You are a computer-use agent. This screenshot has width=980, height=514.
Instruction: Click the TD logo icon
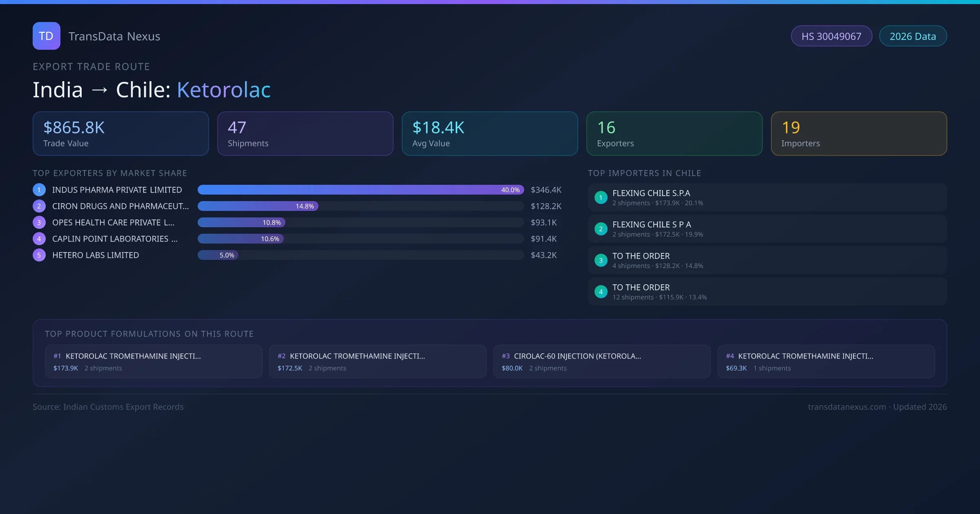coord(46,36)
